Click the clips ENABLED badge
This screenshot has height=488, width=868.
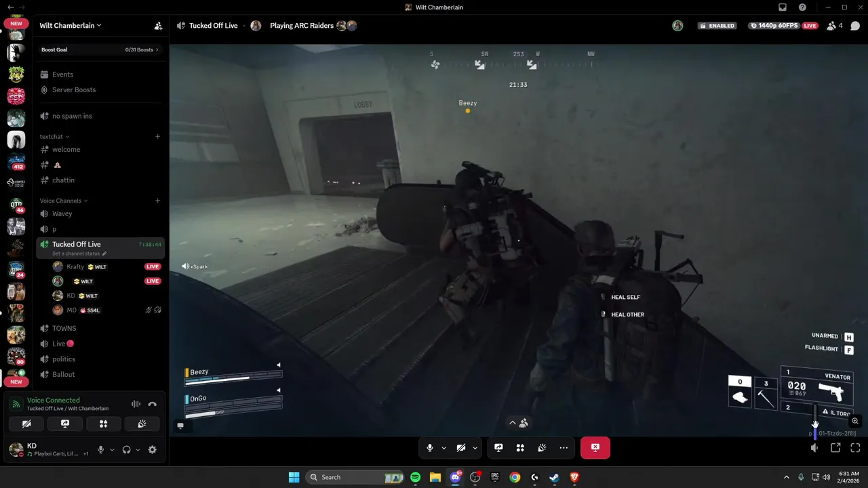click(x=718, y=26)
